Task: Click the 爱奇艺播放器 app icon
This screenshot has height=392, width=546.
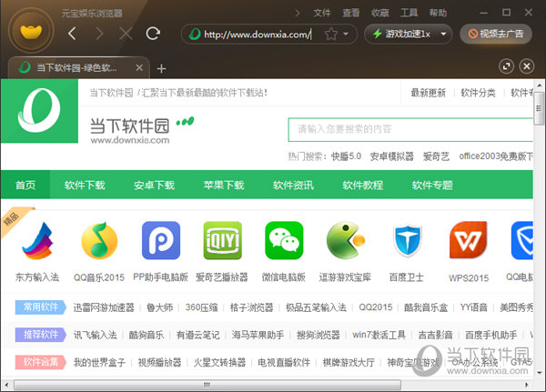Action: (223, 240)
